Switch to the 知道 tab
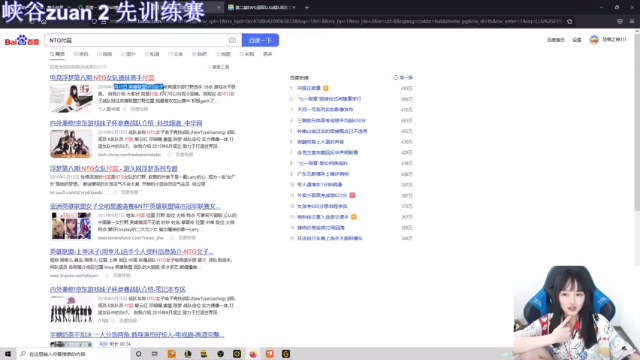Viewport: 640px width, 360px height. pos(152,54)
